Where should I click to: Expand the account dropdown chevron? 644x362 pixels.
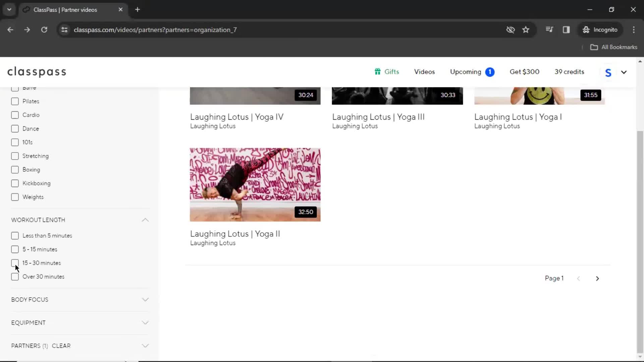(624, 72)
